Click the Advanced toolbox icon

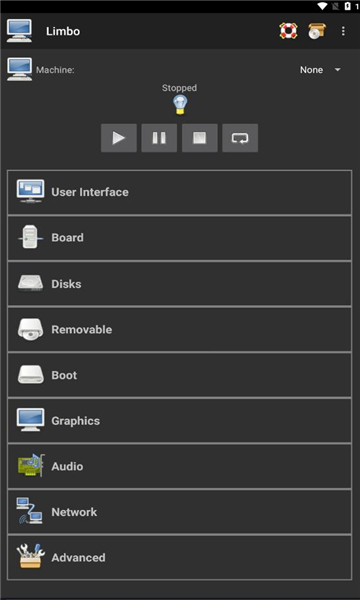31,556
